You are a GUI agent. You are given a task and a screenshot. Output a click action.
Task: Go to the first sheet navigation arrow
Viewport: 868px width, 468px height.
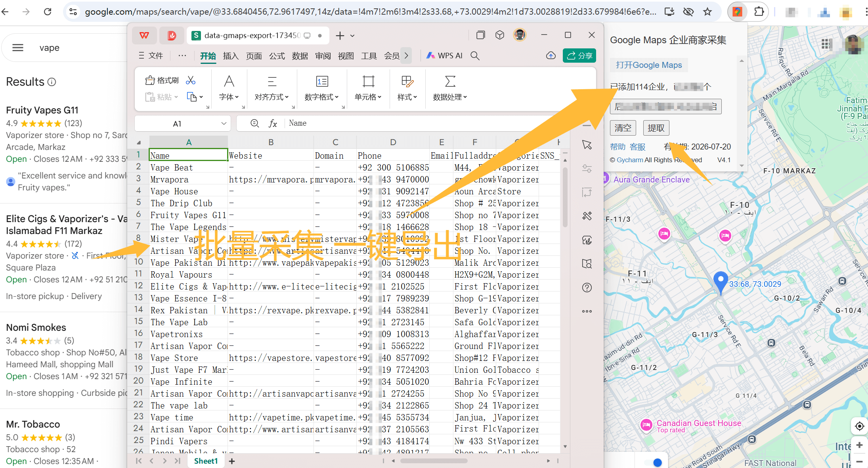pos(139,461)
